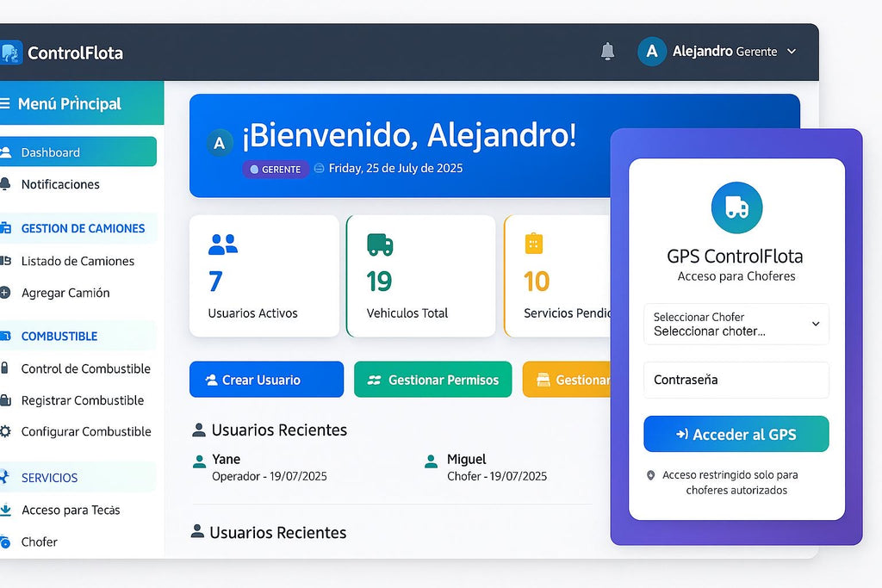Image resolution: width=882 pixels, height=588 pixels.
Task: Click the ControlFlota logo icon
Action: (12, 52)
